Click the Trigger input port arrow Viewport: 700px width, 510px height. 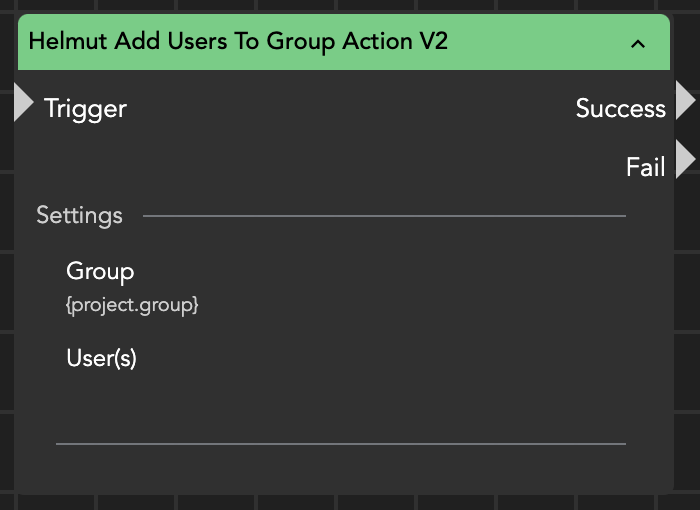(24, 105)
